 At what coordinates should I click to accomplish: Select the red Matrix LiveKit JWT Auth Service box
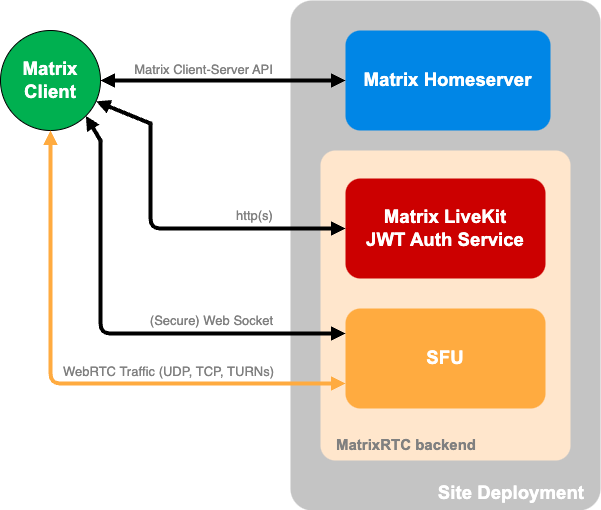pos(445,228)
